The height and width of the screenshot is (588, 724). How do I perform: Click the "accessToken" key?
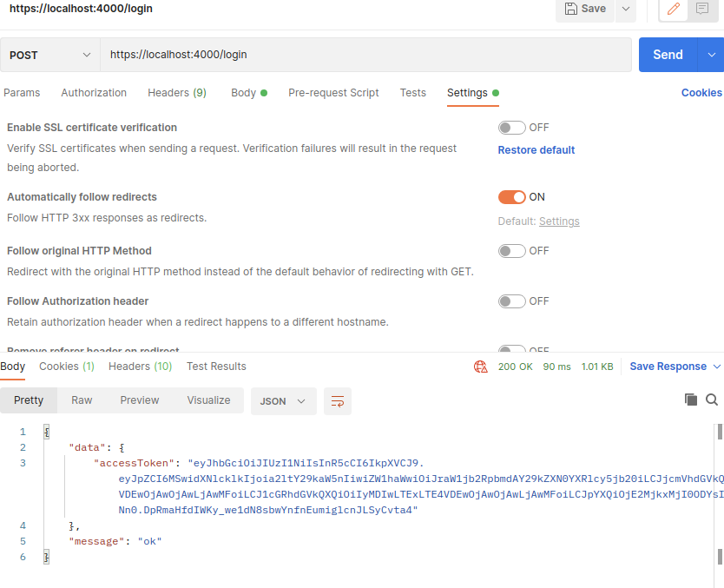click(134, 463)
